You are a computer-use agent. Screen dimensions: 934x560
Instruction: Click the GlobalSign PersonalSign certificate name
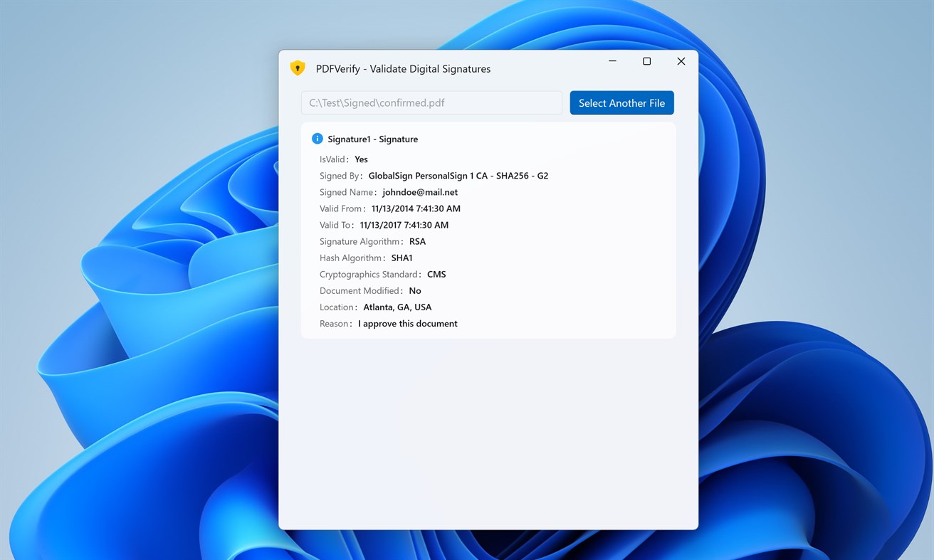pyautogui.click(x=458, y=176)
